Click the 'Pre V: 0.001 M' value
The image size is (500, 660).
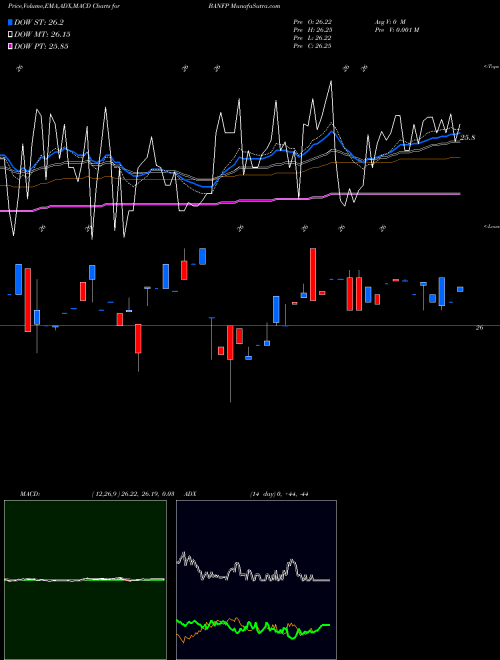tap(397, 30)
